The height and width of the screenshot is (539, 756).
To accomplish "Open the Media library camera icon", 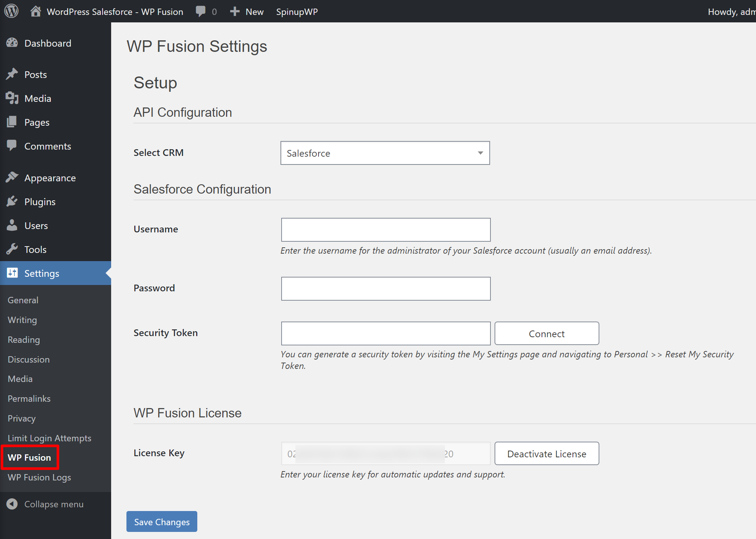I will 12,98.
